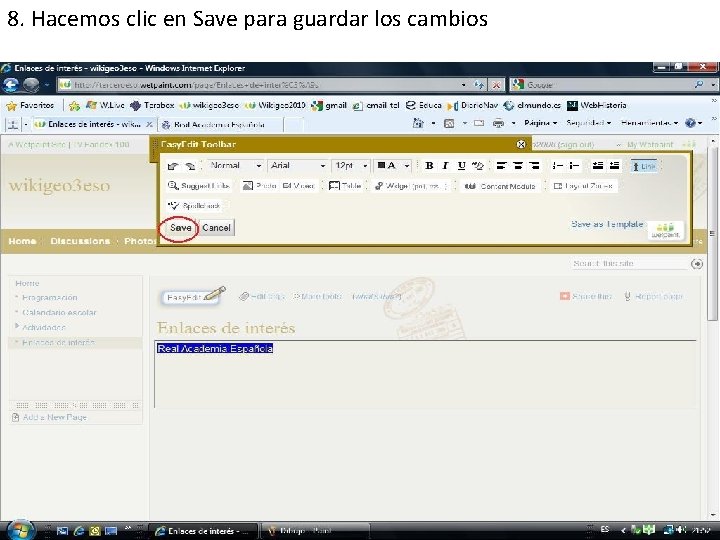Switch to Enlaces de interés tab
This screenshot has width=720, height=540.
(93, 124)
